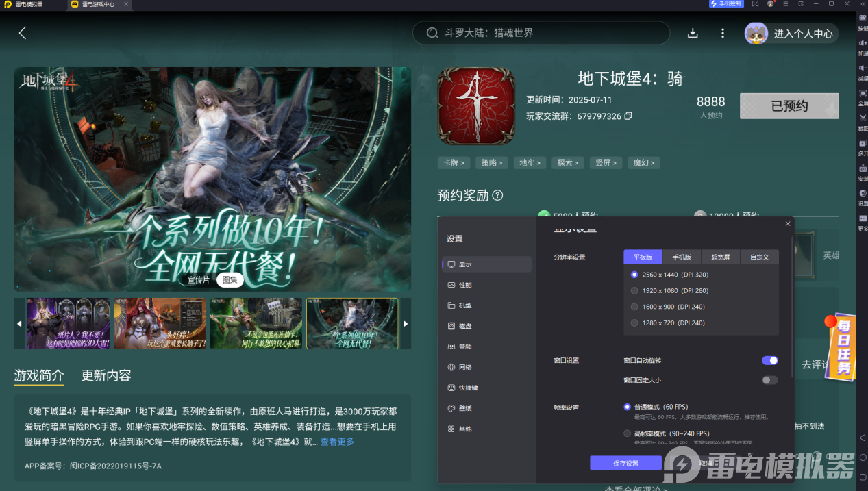Switch to the 自定义 resolution tab
This screenshot has height=491, width=868.
(x=760, y=257)
